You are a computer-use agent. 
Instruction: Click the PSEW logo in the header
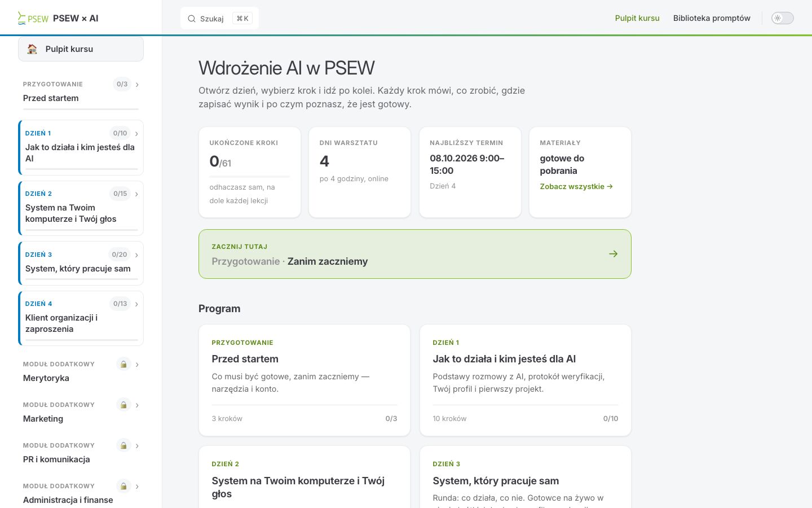coord(33,18)
